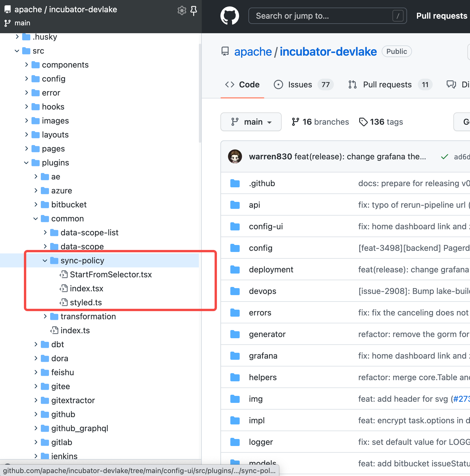Click the generator folder icon
Screen dimensions: 470x476
(235, 334)
